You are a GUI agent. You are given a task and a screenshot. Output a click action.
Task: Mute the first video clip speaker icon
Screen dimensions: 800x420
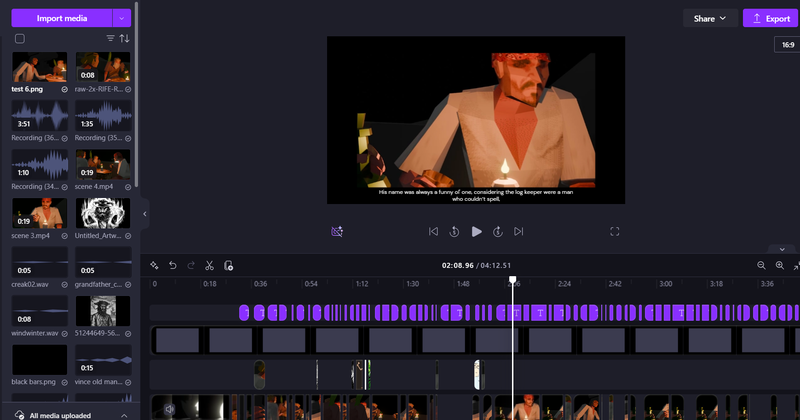169,409
